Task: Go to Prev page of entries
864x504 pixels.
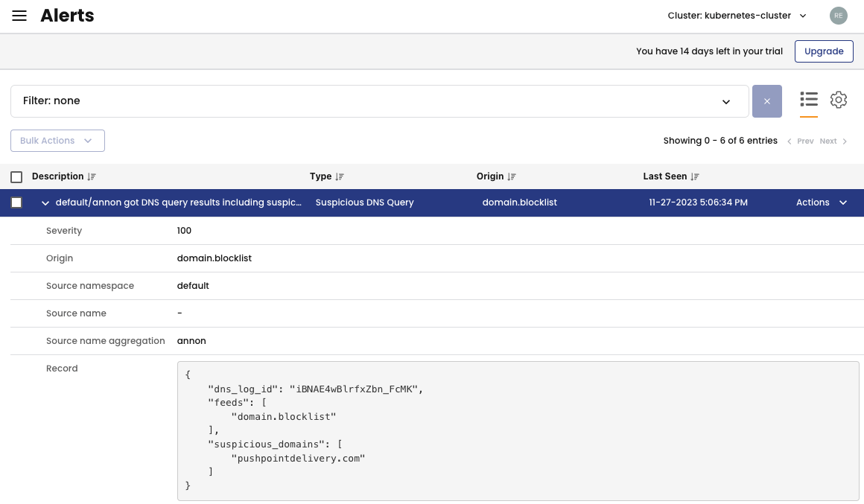Action: pyautogui.click(x=801, y=141)
